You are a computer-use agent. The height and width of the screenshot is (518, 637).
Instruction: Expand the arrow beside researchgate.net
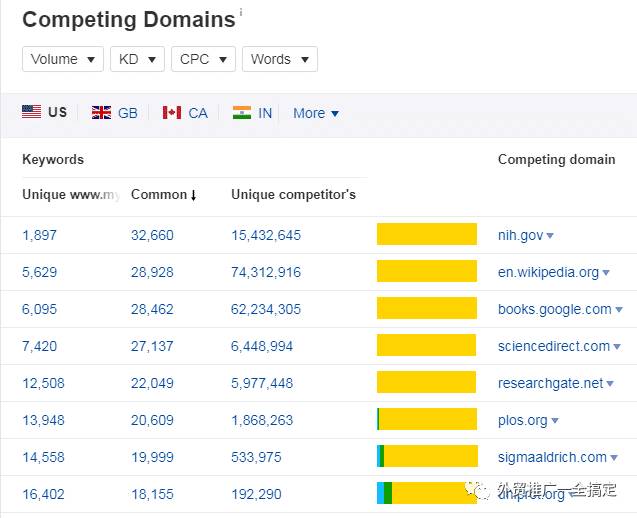click(610, 384)
